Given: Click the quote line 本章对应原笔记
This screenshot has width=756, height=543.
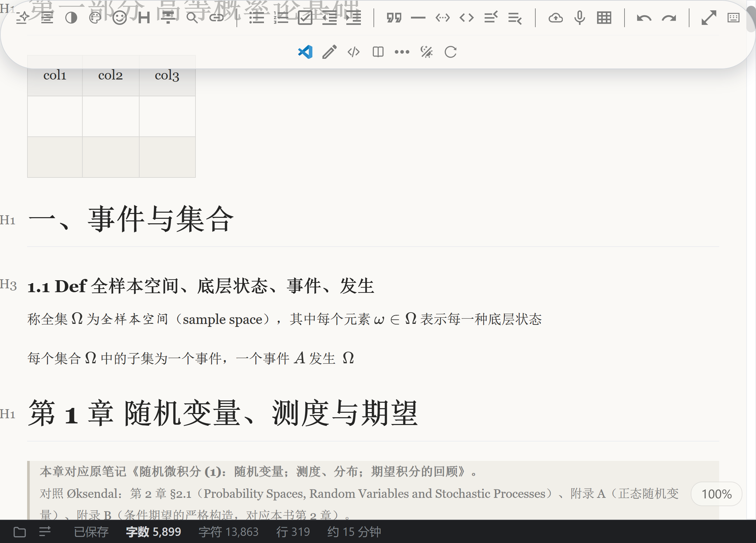Looking at the screenshot, I should click(259, 472).
